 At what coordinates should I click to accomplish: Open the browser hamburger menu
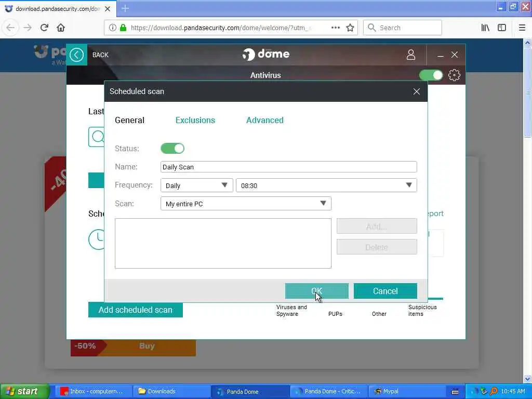point(522,28)
